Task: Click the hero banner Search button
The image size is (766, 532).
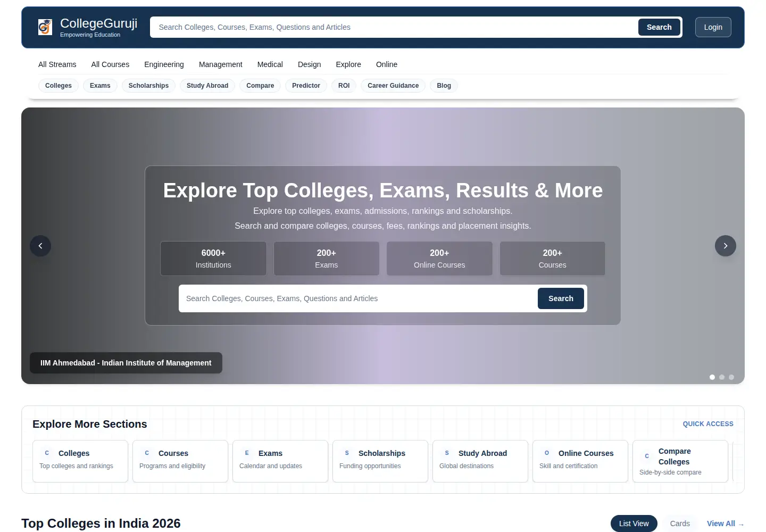Action: 561,298
